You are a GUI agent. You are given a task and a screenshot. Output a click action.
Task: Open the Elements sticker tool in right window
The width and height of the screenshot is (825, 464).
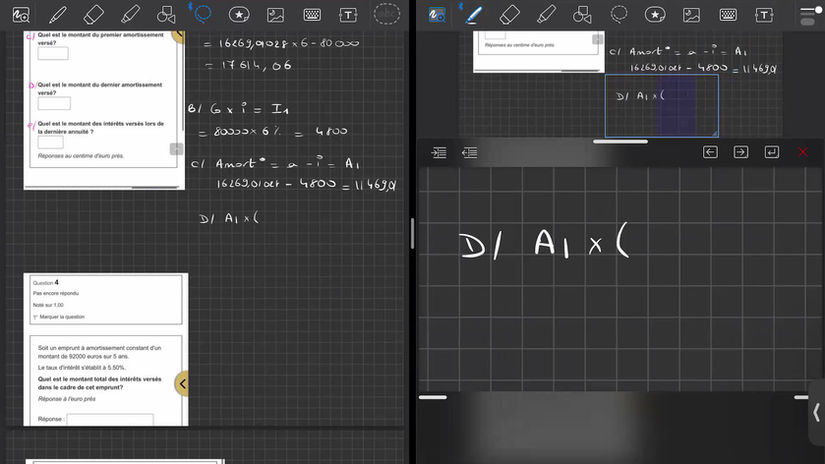[655, 15]
